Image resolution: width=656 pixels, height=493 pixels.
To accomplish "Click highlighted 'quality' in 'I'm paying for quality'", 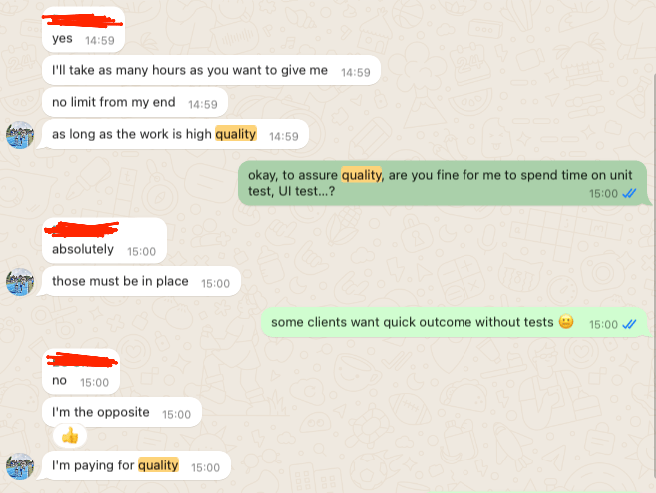I will click(158, 465).
